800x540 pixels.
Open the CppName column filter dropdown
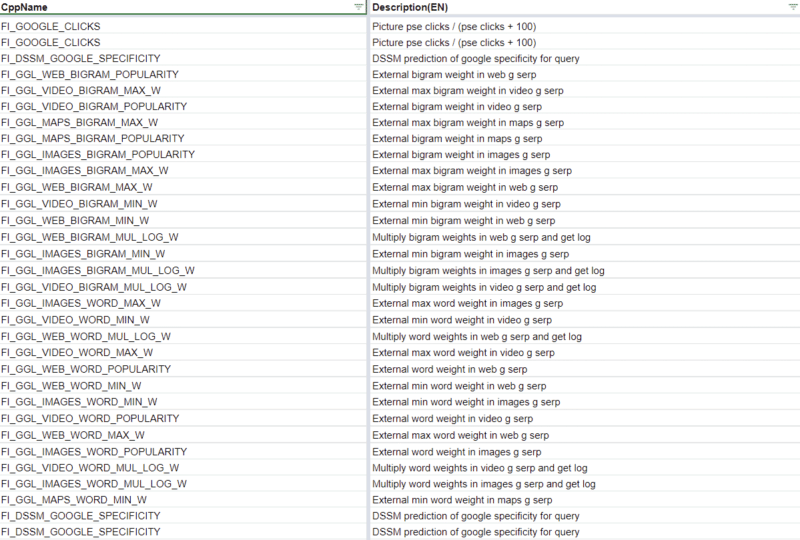359,7
